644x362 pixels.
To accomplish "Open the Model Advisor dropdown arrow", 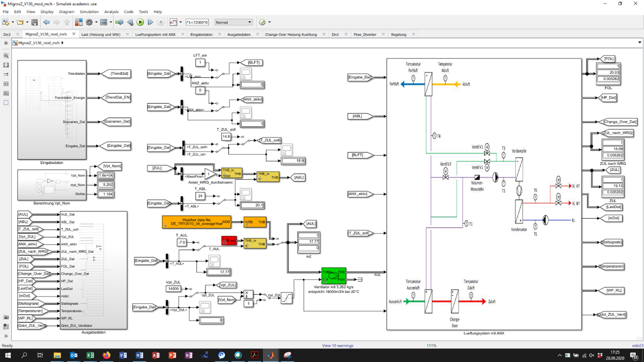I will point(269,22).
